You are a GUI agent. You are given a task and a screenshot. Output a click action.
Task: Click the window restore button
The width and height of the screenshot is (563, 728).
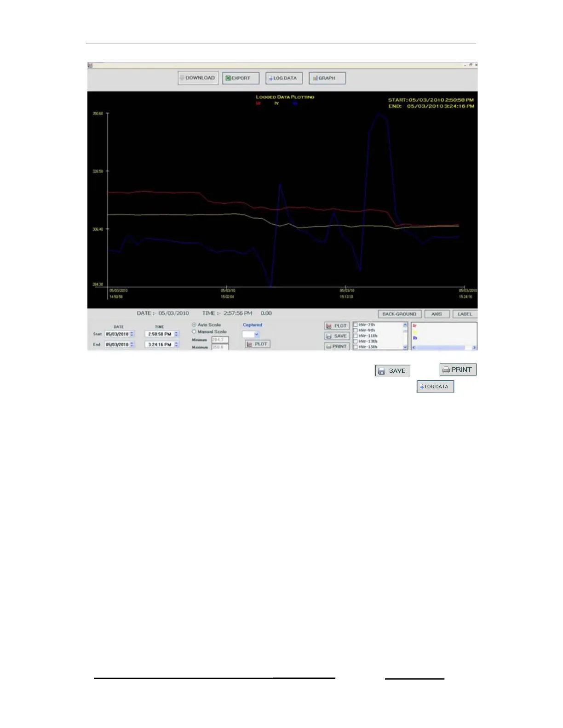point(471,65)
